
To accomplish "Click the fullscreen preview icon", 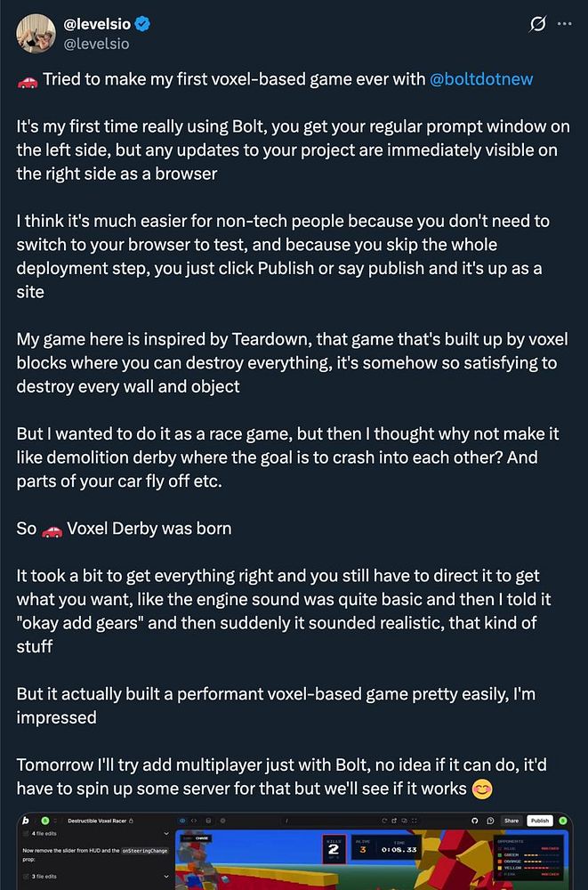I will pyautogui.click(x=415, y=821).
